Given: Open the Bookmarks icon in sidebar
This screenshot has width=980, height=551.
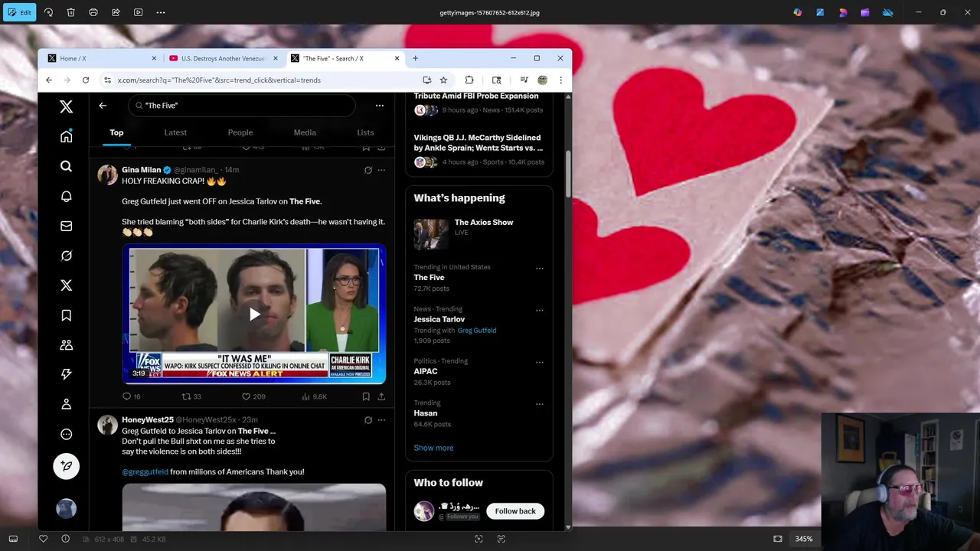Looking at the screenshot, I should coord(67,315).
